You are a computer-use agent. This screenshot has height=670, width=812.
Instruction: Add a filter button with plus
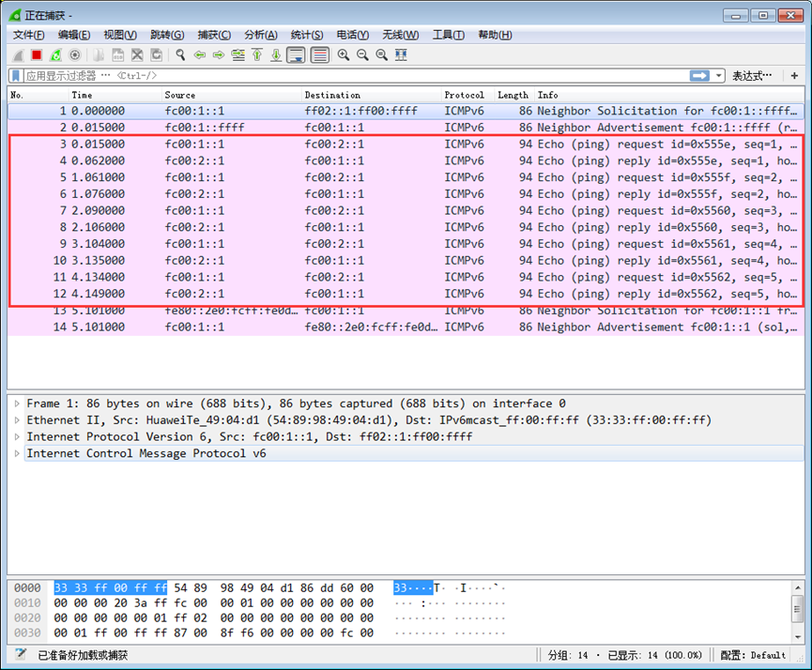[794, 76]
